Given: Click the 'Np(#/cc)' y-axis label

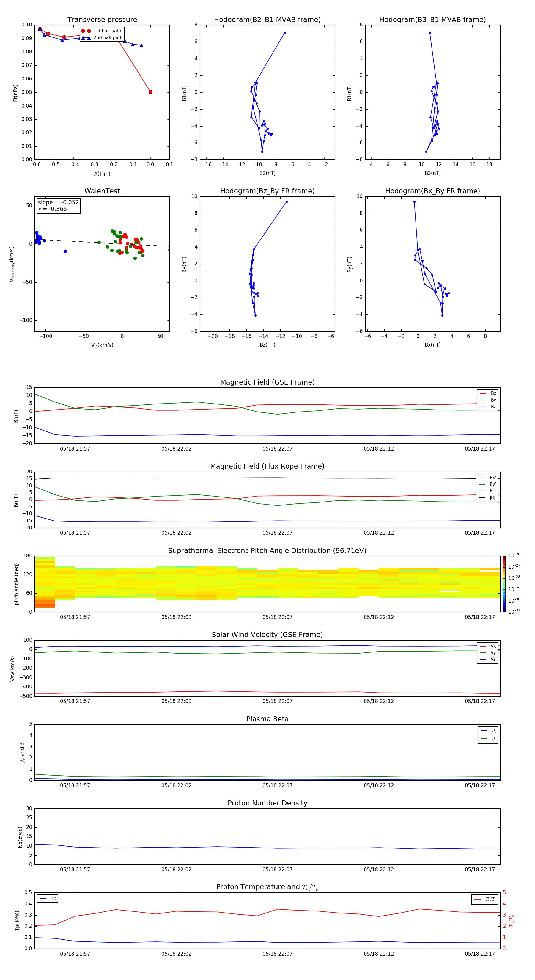Looking at the screenshot, I should pyautogui.click(x=20, y=837).
